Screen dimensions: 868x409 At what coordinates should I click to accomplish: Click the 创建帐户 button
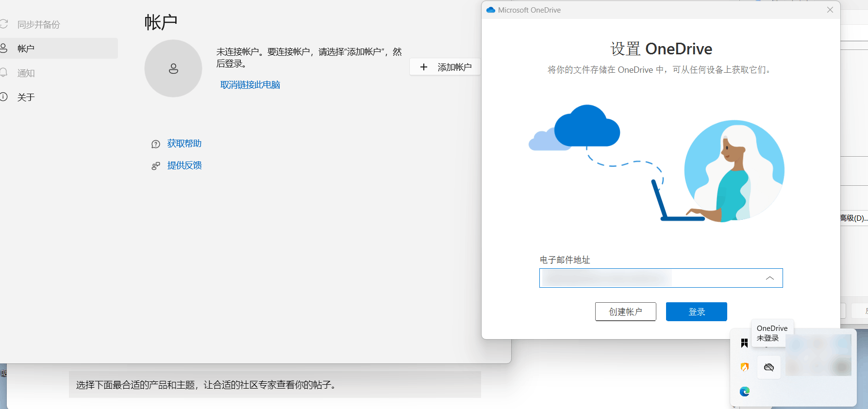(x=626, y=311)
